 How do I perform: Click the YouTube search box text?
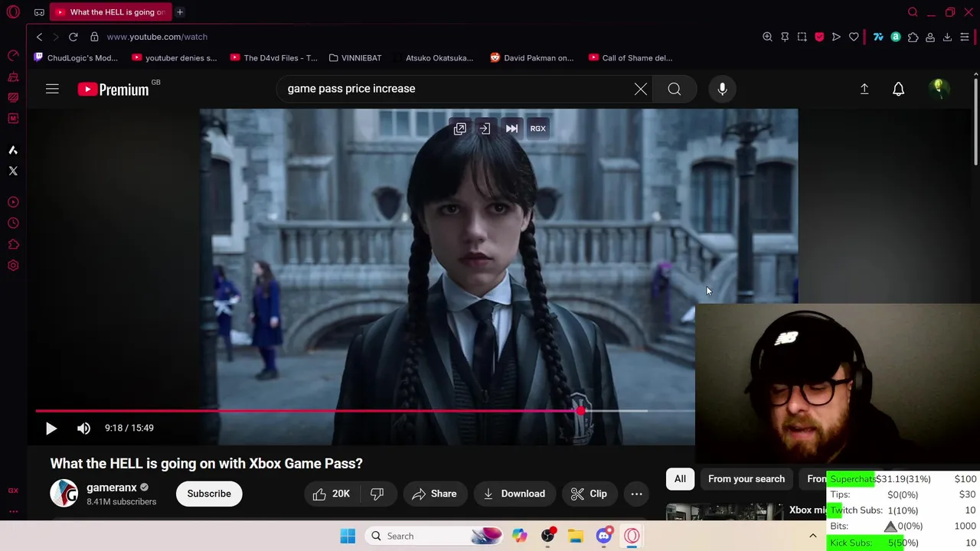[351, 89]
